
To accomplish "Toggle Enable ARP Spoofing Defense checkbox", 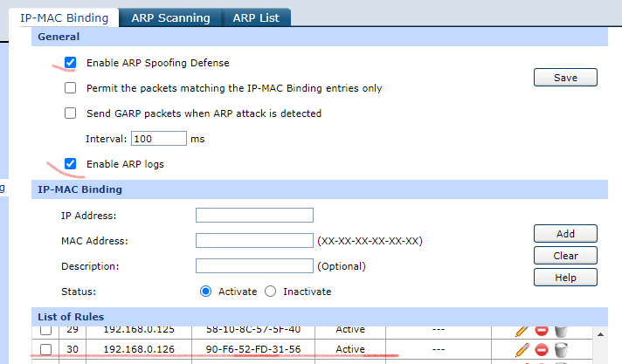I will [x=70, y=63].
